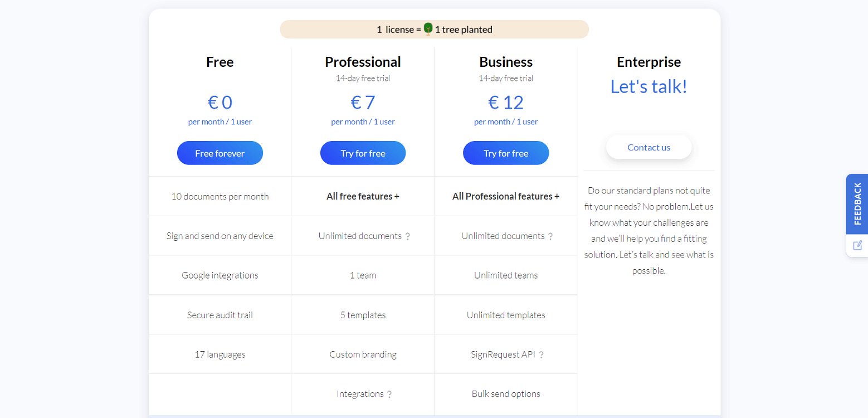Click the tree icon in the banner

click(x=428, y=29)
